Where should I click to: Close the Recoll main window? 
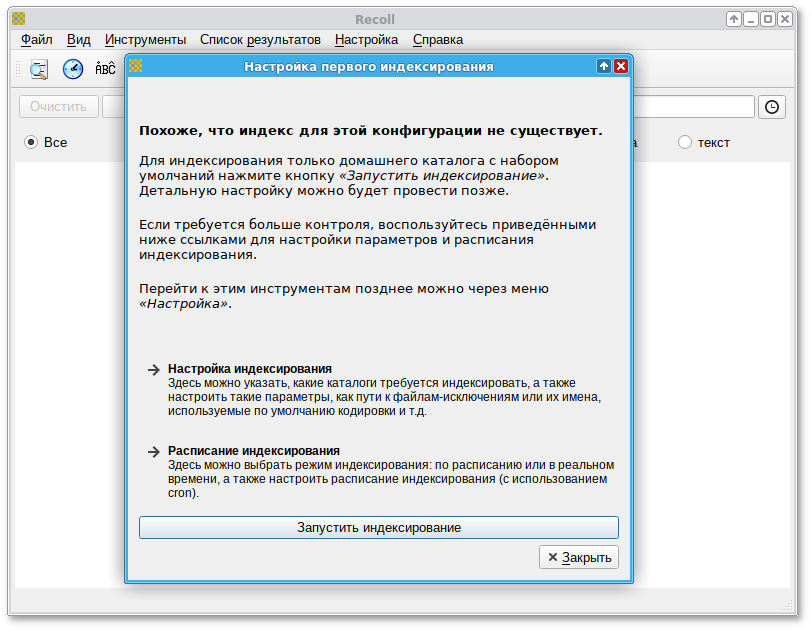pyautogui.click(x=785, y=19)
